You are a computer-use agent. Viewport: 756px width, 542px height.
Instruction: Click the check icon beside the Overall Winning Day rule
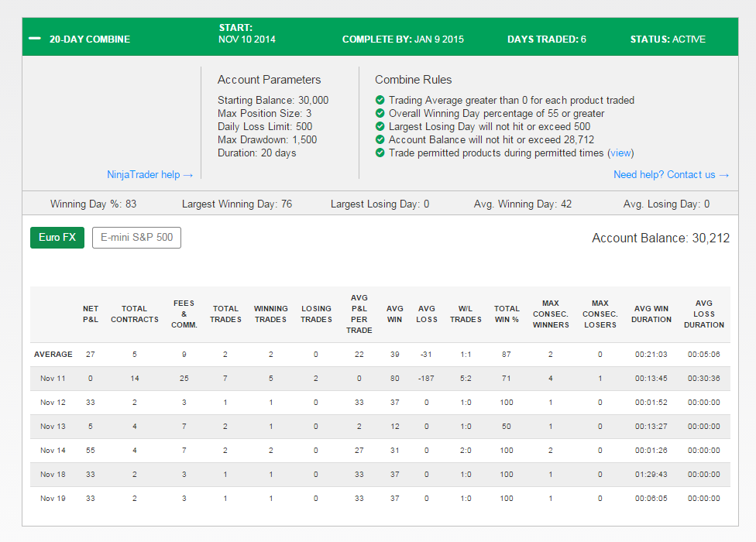tap(380, 113)
